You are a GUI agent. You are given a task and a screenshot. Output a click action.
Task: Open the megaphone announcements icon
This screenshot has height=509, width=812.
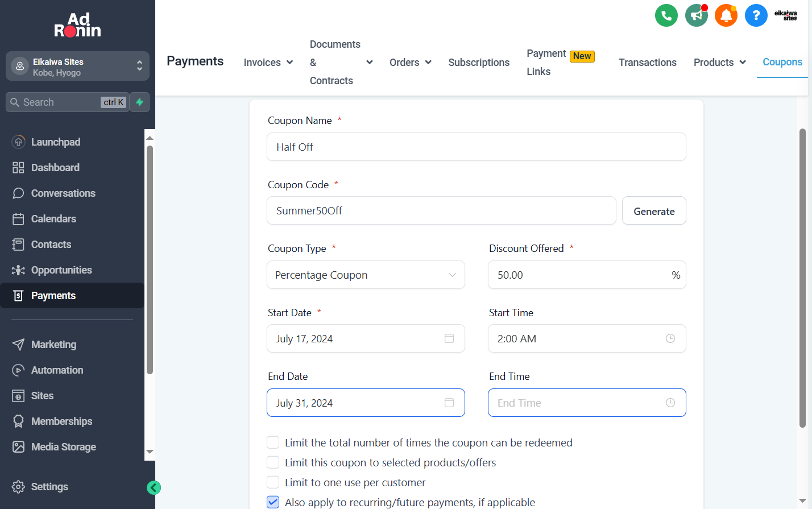696,15
